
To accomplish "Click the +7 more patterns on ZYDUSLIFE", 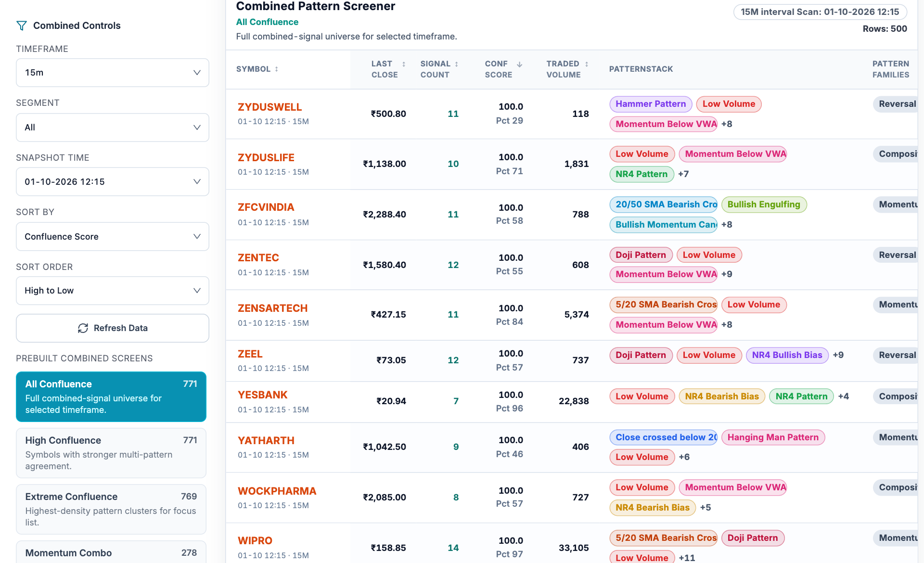I will pos(683,174).
